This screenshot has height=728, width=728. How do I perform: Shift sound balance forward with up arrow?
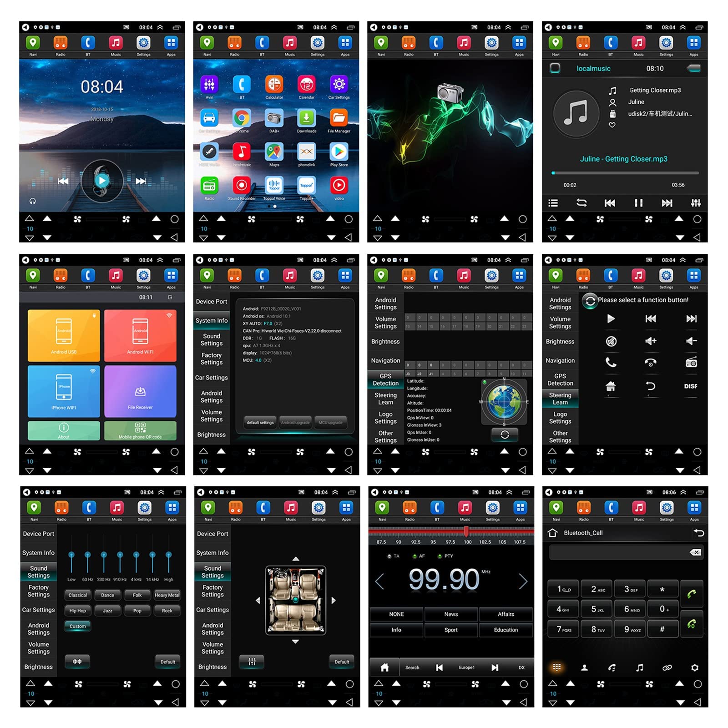tap(296, 559)
